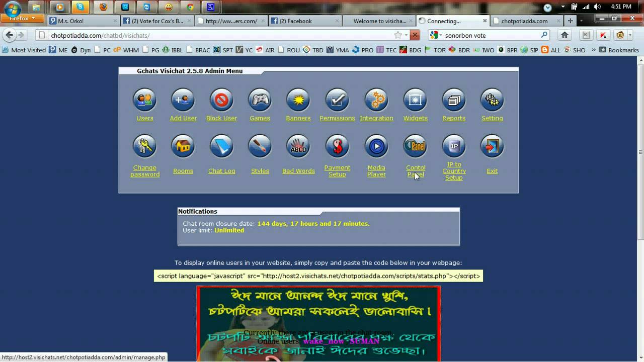644x362 pixels.
Task: Open the Bad Words ABCD icon
Action: [298, 146]
